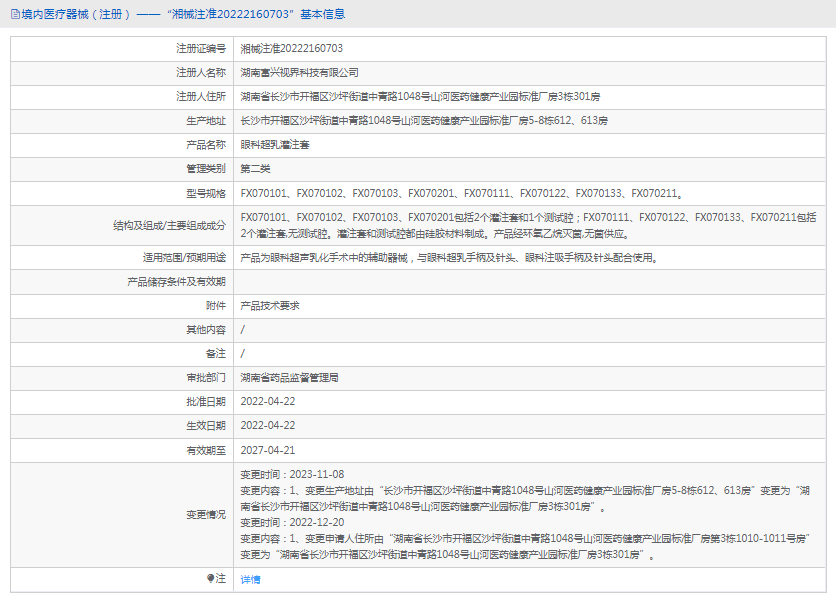Open the 详情 link in the bottom row
Screen dimensions: 836x601
[x=250, y=579]
